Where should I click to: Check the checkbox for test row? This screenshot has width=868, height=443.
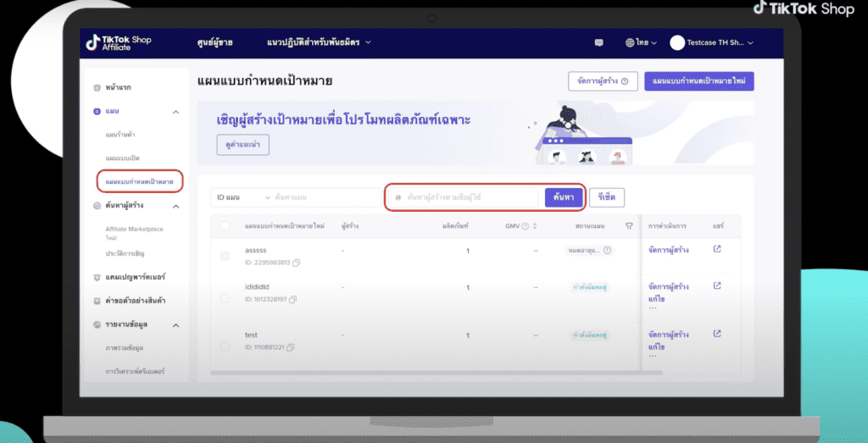(x=225, y=346)
